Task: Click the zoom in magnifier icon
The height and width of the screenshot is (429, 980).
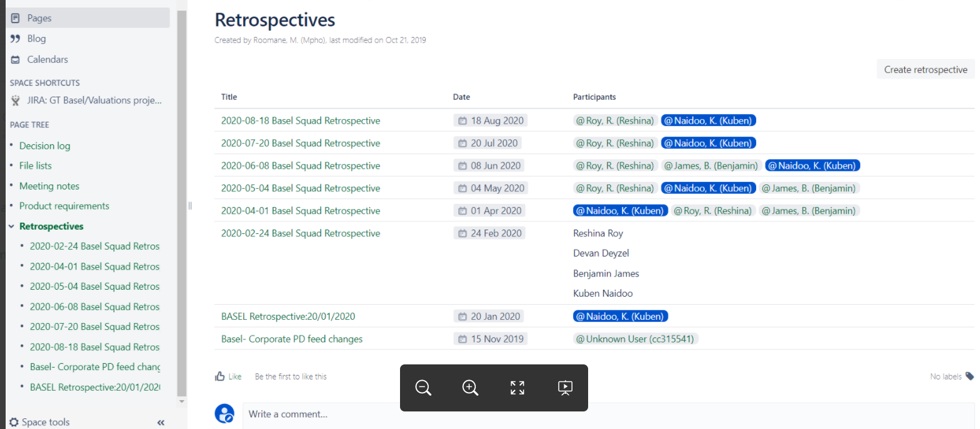Action: [470, 388]
